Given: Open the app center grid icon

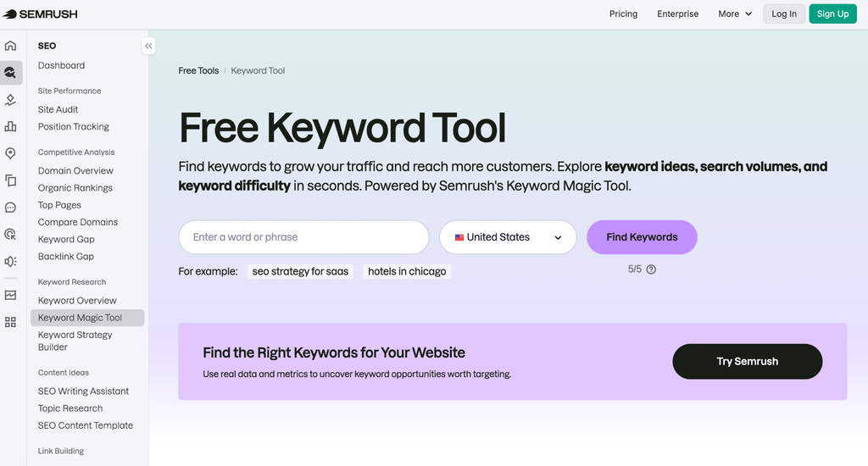Looking at the screenshot, I should click(10, 322).
